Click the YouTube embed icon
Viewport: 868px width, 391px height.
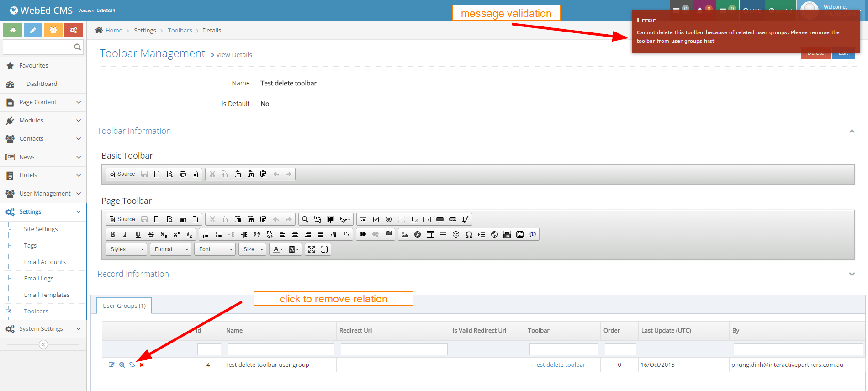pos(507,234)
